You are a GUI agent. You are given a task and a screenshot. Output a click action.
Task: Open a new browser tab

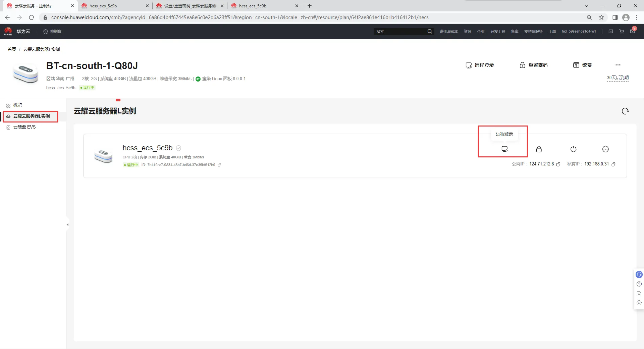tap(310, 6)
